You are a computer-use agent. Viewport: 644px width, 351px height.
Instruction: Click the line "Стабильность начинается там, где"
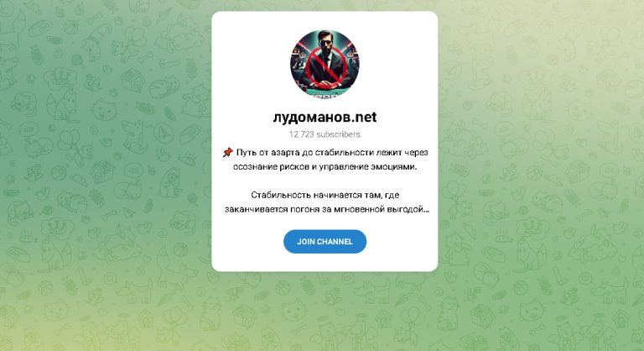[325, 195]
